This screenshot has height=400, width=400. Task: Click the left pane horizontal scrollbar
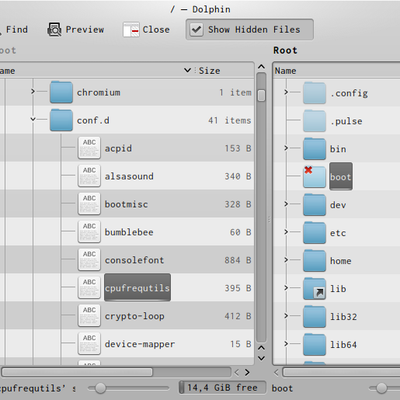(77, 372)
